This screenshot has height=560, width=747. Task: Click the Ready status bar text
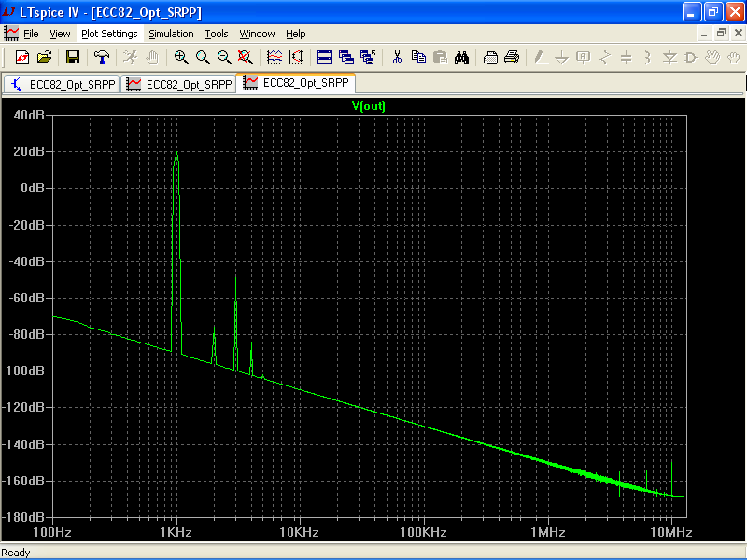tap(16, 553)
